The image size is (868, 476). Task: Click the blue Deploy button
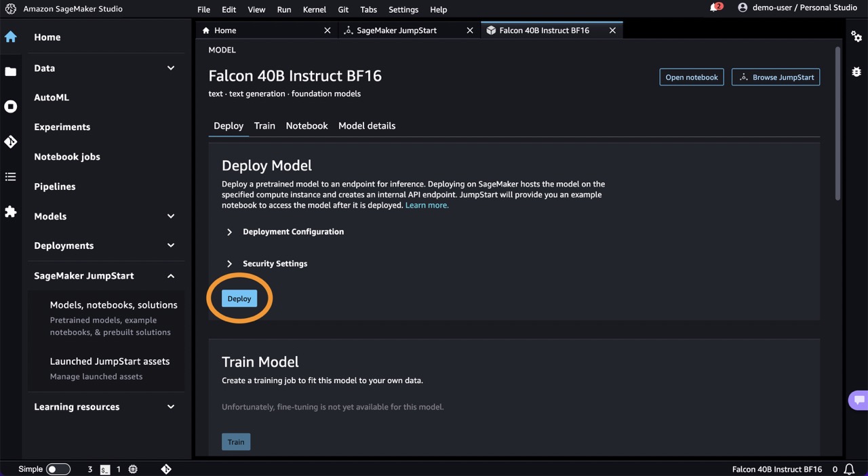(239, 298)
